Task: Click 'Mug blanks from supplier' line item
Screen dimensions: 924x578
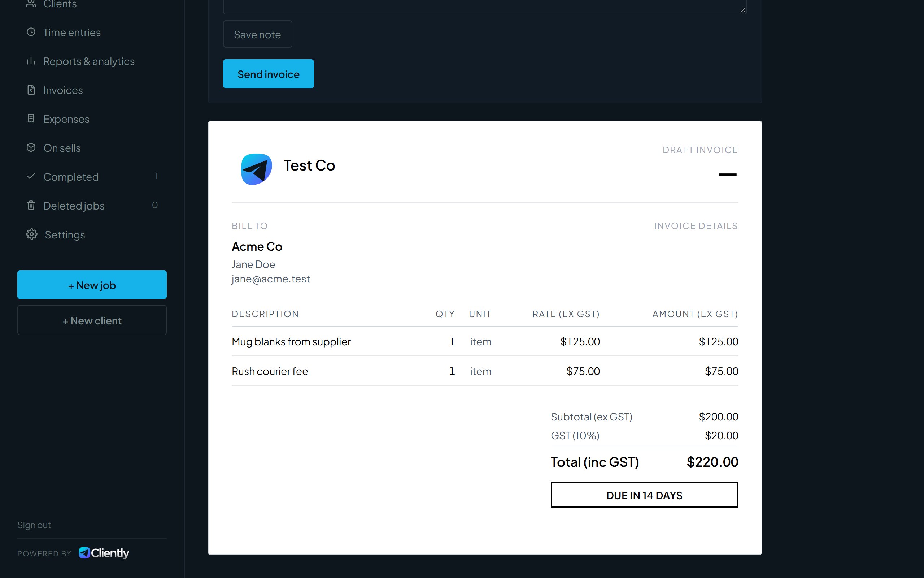Action: click(291, 341)
